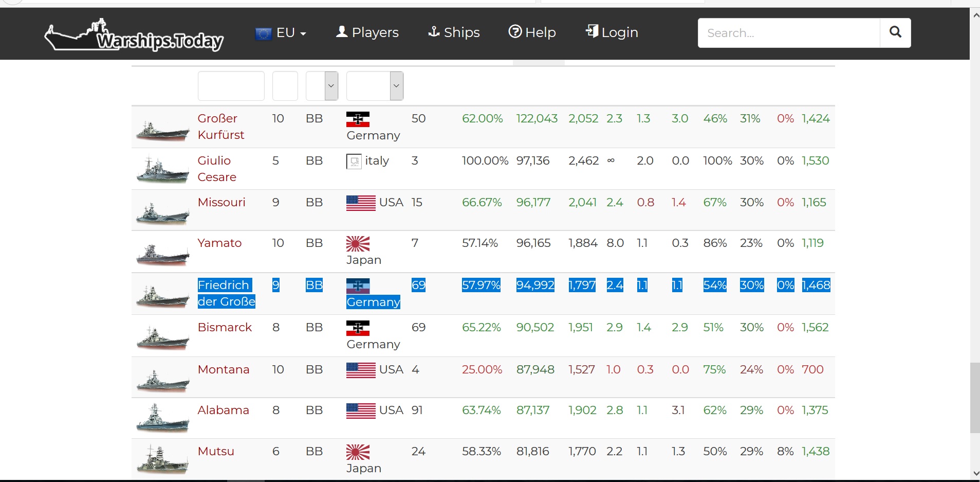Screen dimensions: 980x482
Task: Expand the nation filter dropdown
Action: [375, 86]
